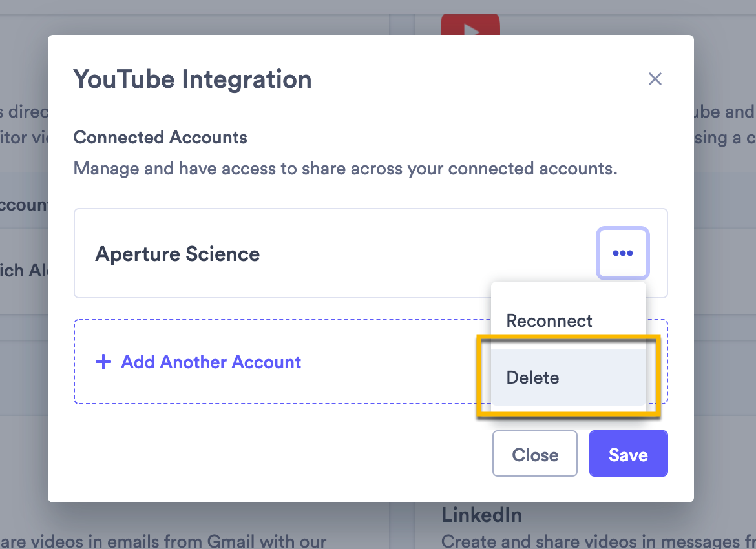Choose Reconnect from the account menu

[569, 320]
